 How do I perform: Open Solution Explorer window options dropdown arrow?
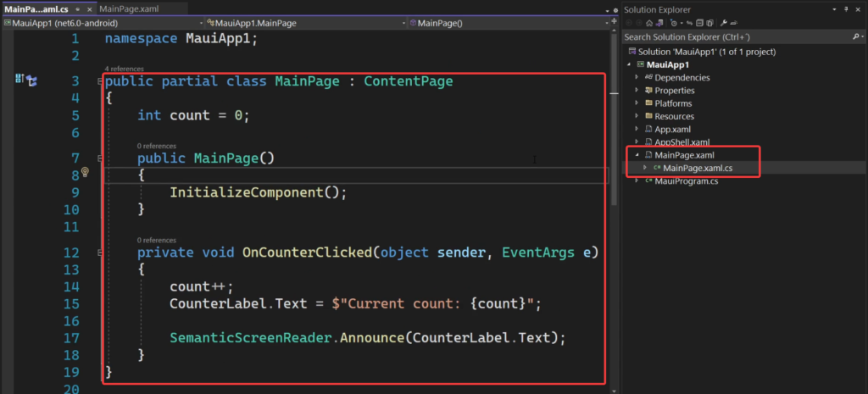pyautogui.click(x=834, y=9)
